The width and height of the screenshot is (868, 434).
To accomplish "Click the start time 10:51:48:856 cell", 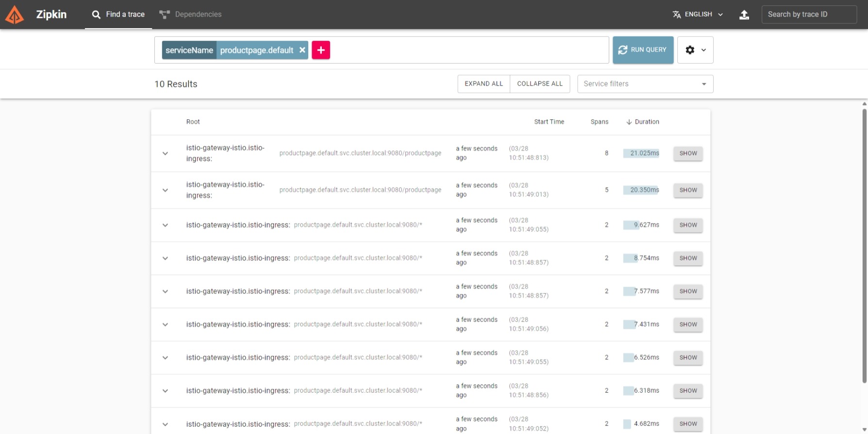I will (x=529, y=391).
